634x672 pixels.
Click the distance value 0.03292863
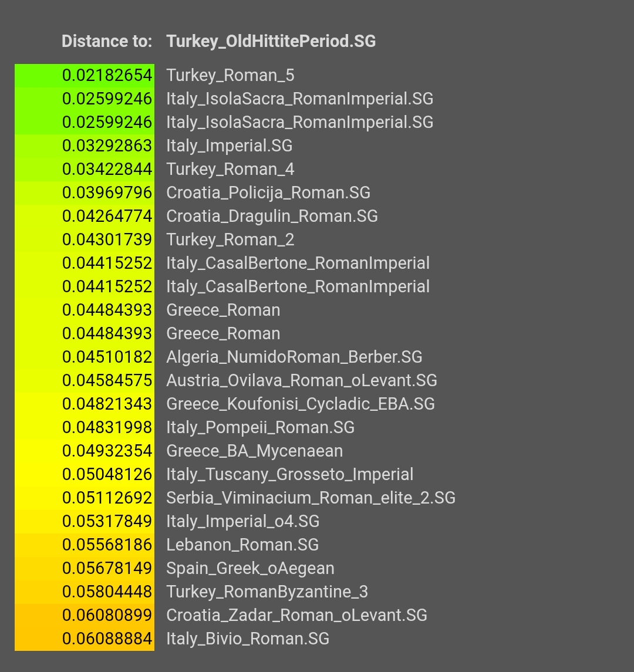pyautogui.click(x=107, y=146)
